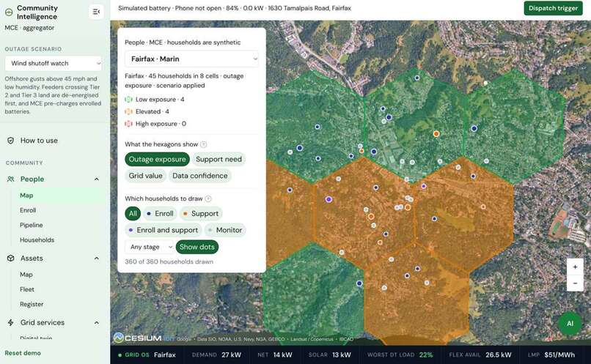This screenshot has height=364, width=591.
Task: Click the NET 14 kW status entry
Action: tap(275, 355)
